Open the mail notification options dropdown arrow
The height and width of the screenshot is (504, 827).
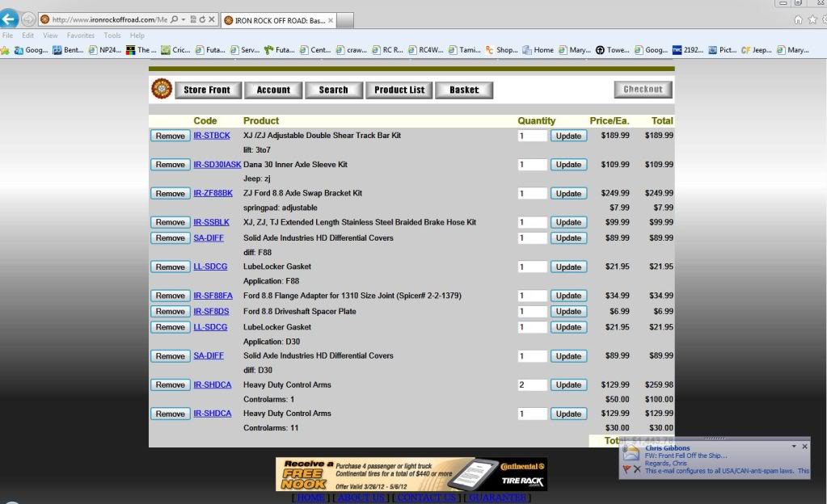(x=794, y=446)
